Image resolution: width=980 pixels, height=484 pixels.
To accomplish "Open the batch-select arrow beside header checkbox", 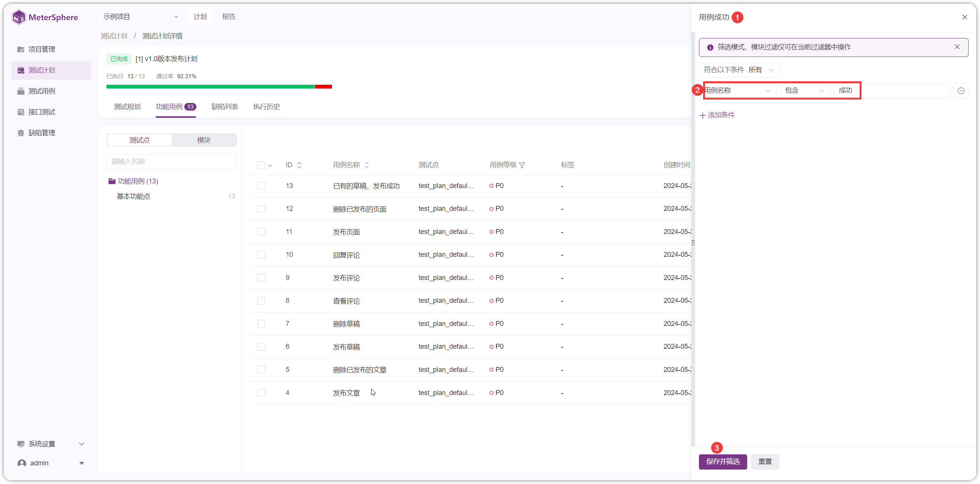I will 270,166.
